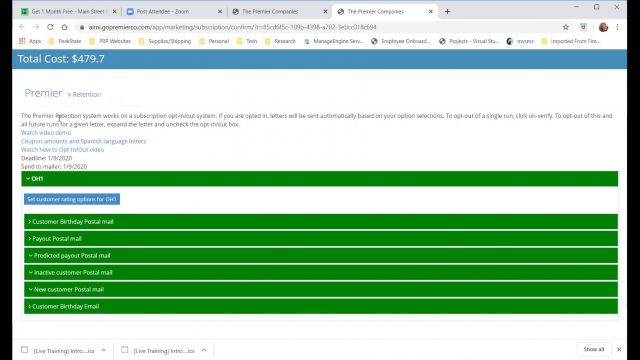Image resolution: width=640 pixels, height=360 pixels.
Task: Open the mysmc bookmark
Action: 520,41
